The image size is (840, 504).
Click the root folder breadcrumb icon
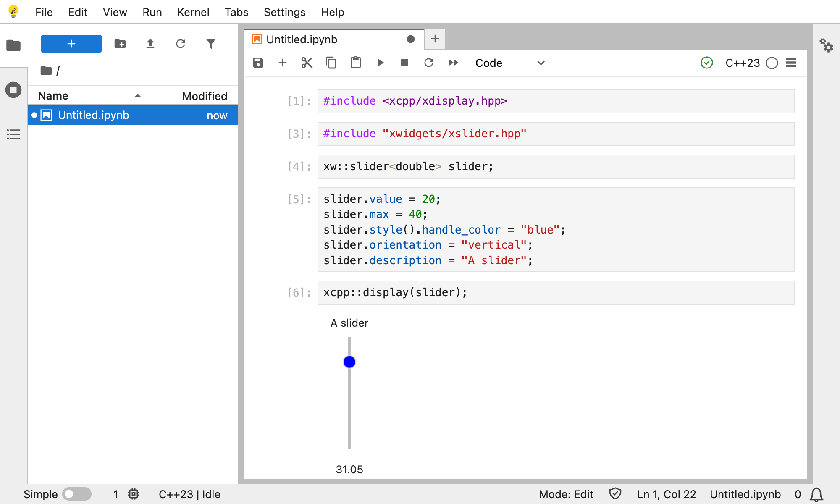[x=46, y=71]
